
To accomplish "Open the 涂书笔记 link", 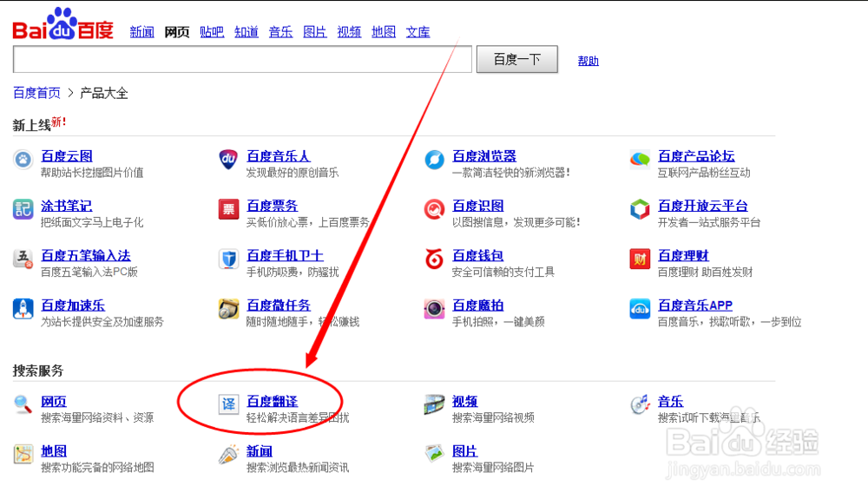I will (67, 206).
